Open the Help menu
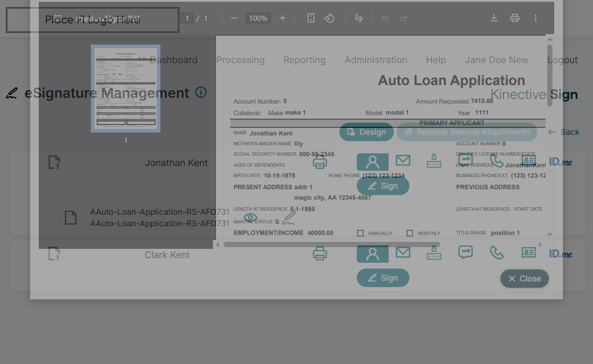Image resolution: width=593 pixels, height=364 pixels. [436, 60]
